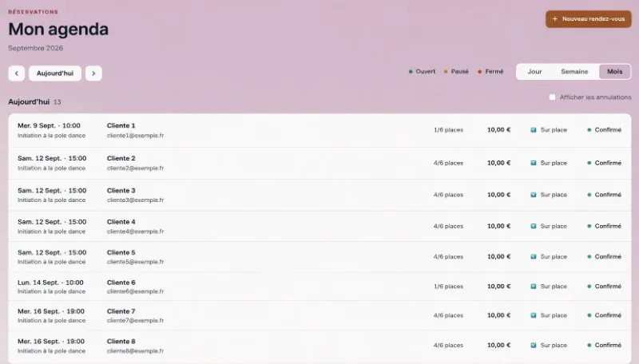
Task: Click Initiation à la pole dance under Cliente 4 date
Action: (51, 231)
